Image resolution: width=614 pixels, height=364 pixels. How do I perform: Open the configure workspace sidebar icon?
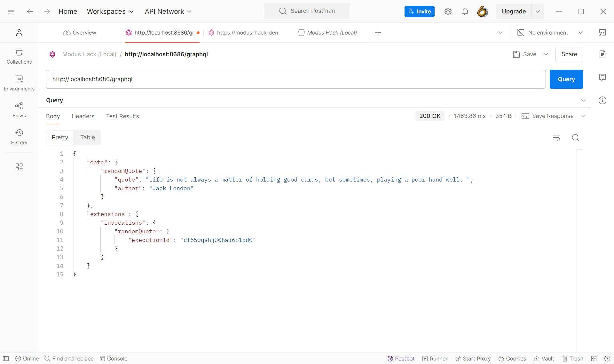point(19,167)
